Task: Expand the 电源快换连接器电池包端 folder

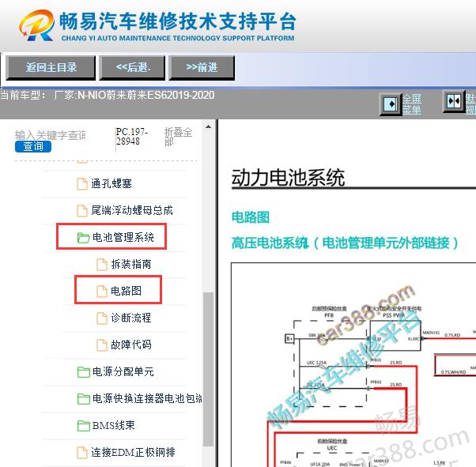Action: (147, 398)
